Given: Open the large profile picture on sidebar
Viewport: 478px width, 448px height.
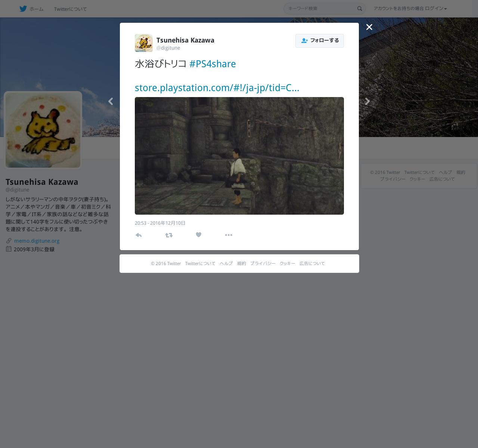Looking at the screenshot, I should point(43,130).
